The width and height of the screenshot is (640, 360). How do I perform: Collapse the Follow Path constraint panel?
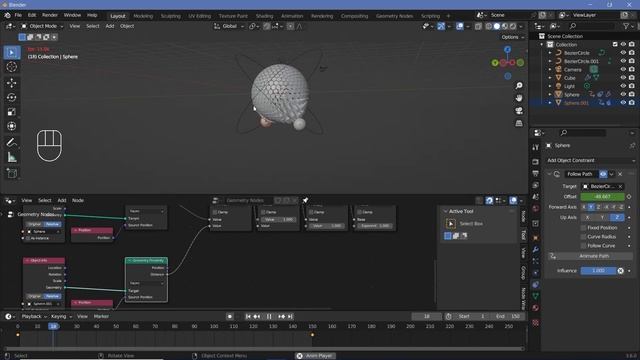click(x=550, y=174)
